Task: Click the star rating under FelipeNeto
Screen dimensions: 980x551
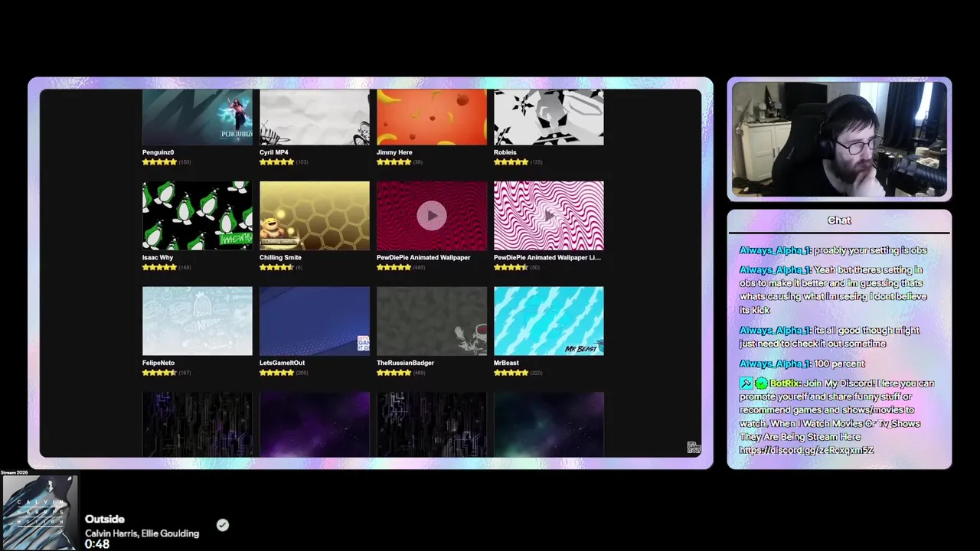Action: tap(159, 373)
